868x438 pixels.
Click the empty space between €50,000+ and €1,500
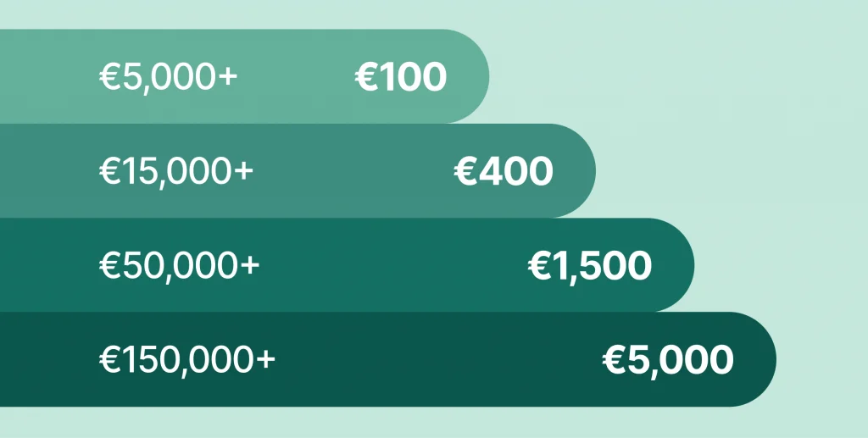pos(392,266)
